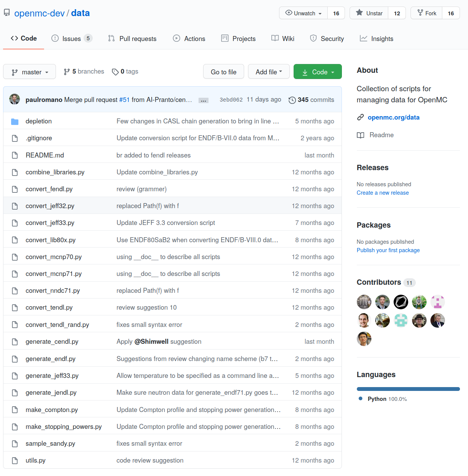Open the fork count 16

pyautogui.click(x=451, y=13)
